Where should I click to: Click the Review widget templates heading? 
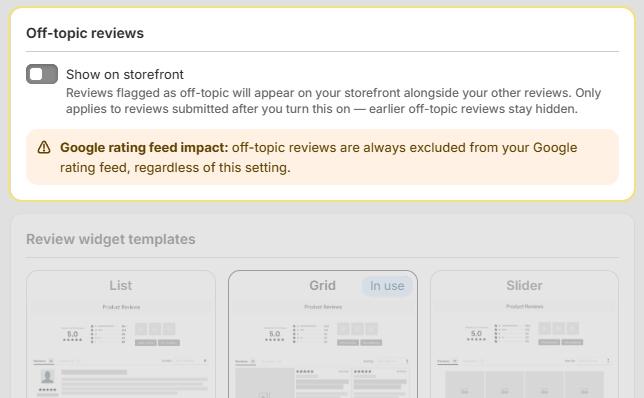click(111, 239)
